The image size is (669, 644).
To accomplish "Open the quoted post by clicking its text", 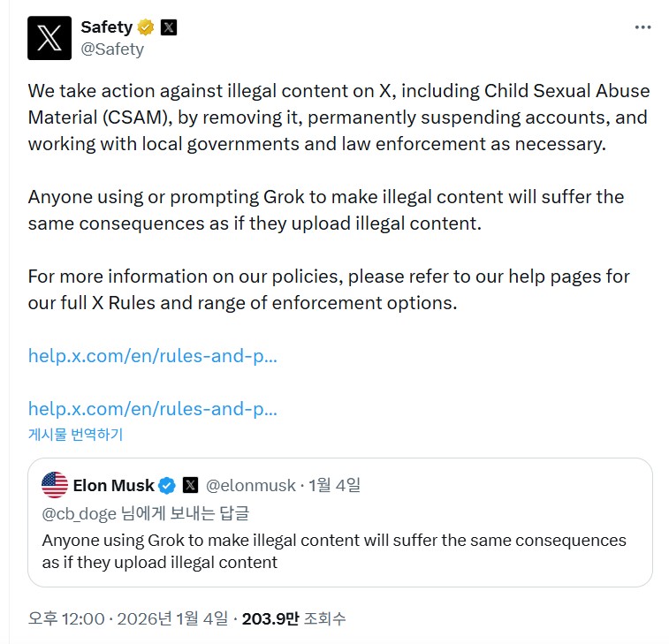I will tap(334, 550).
